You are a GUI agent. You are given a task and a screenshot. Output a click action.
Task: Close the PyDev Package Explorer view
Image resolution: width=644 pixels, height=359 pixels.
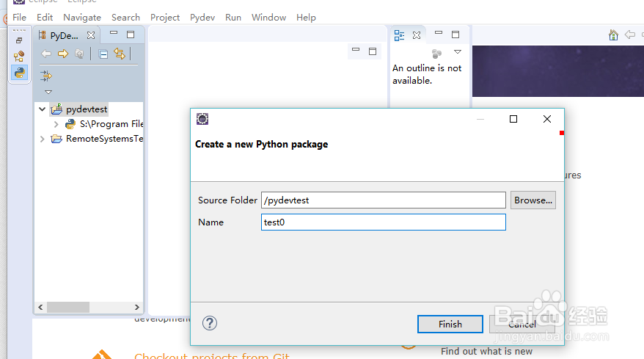(x=91, y=35)
